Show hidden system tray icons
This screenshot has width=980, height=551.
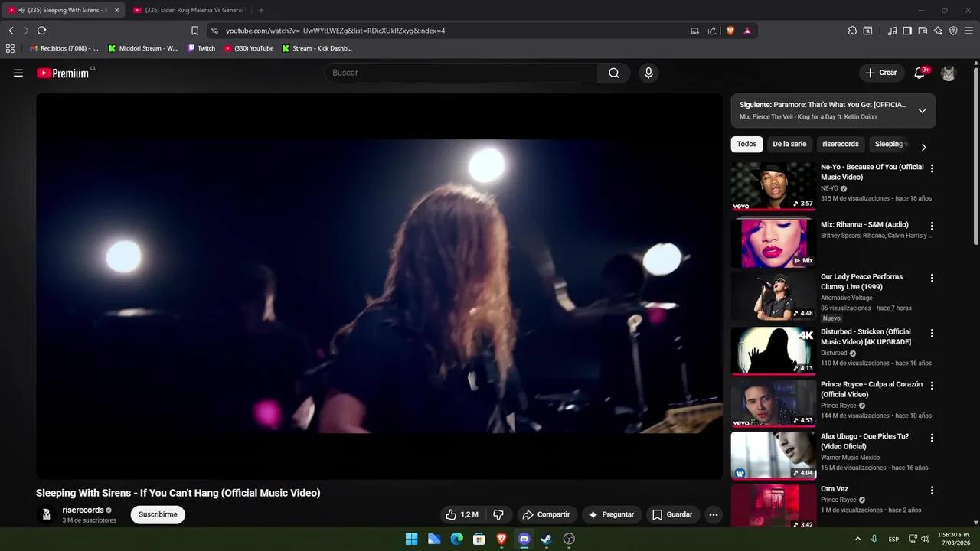[857, 539]
